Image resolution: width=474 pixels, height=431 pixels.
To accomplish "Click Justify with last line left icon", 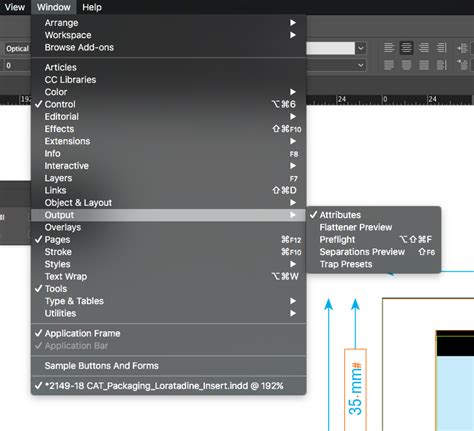I will pyautogui.click(x=389, y=65).
